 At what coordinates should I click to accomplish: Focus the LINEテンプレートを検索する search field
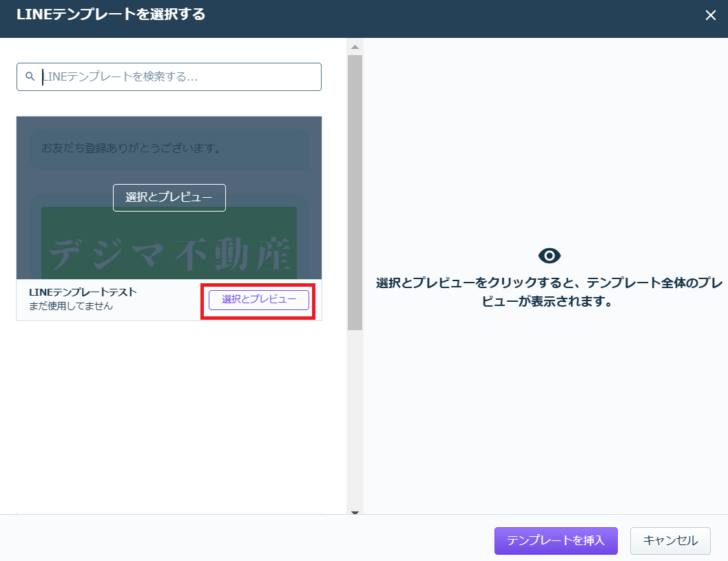coord(169,76)
